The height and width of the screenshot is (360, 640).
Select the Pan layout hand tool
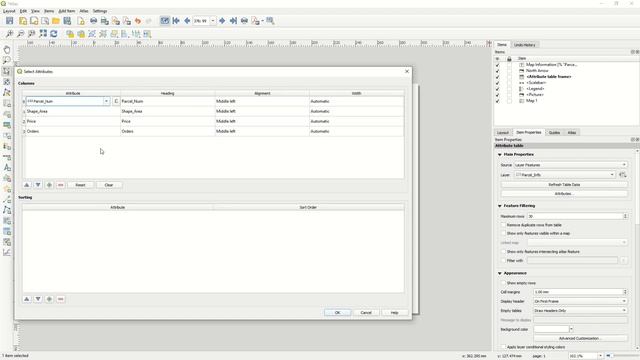tap(7, 50)
